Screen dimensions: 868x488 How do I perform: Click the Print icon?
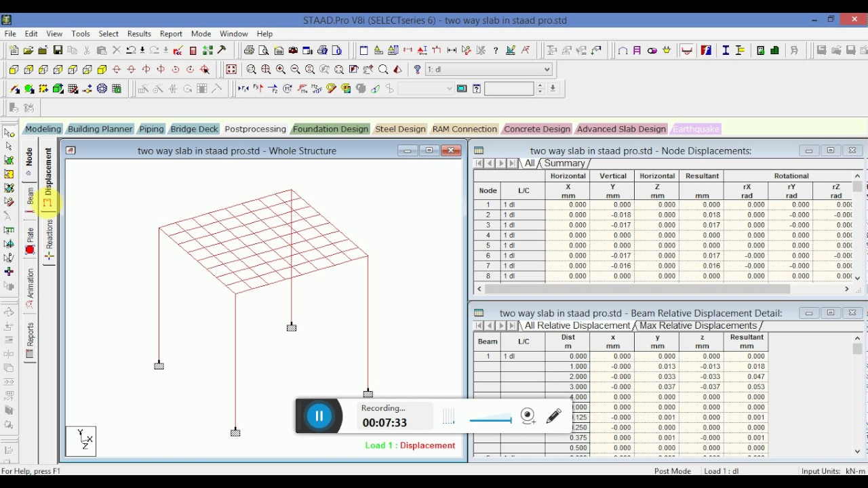point(249,50)
